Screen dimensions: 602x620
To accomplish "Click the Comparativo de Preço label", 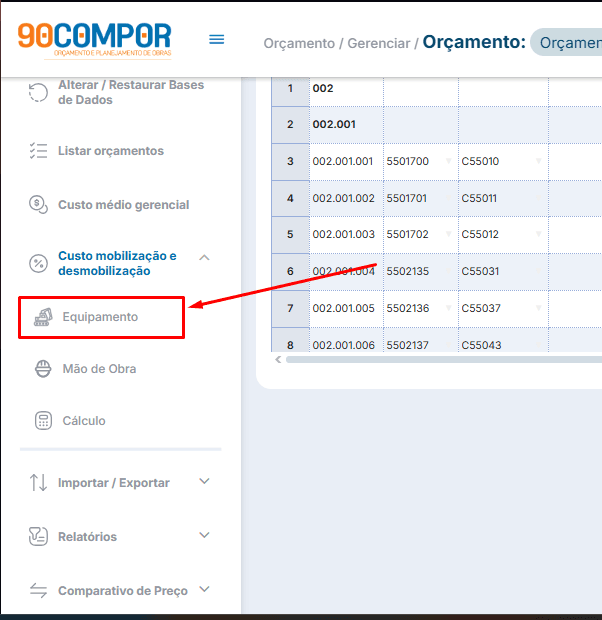I will tap(123, 591).
